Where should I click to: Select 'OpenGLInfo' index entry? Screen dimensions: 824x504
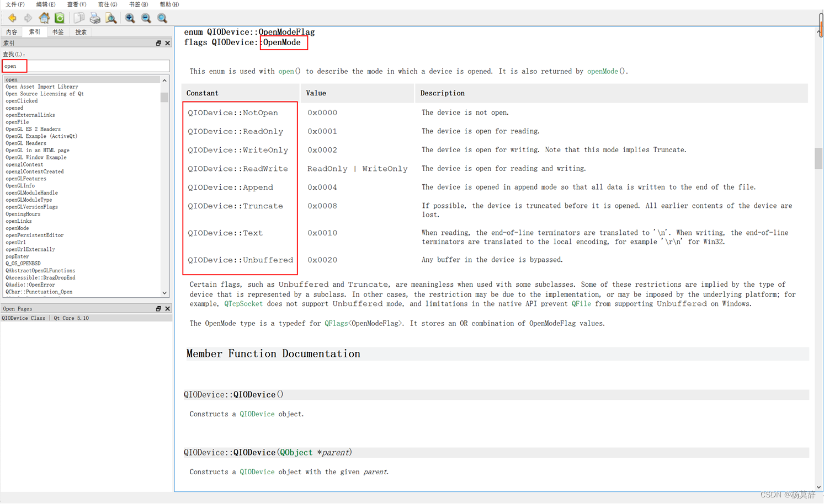[x=20, y=186]
